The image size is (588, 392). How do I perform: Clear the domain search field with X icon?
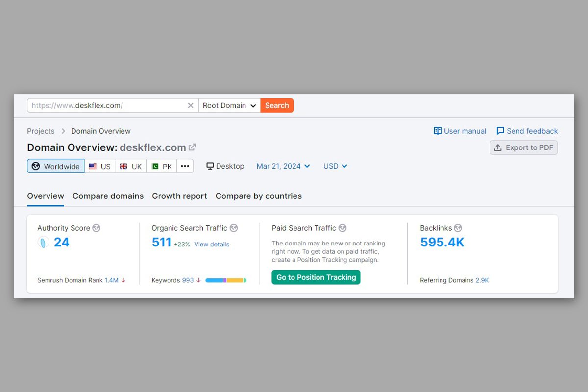pyautogui.click(x=191, y=106)
